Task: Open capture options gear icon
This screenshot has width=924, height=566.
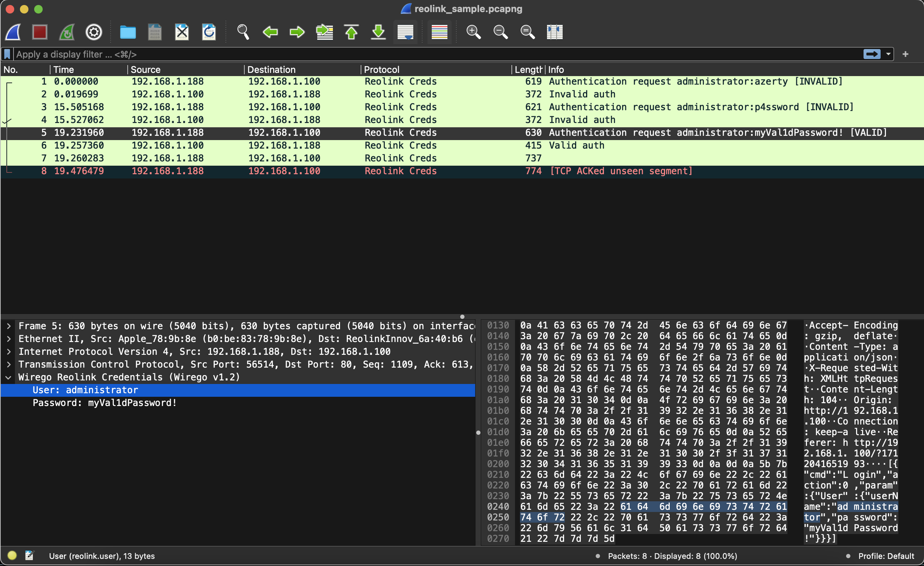Action: pos(94,32)
